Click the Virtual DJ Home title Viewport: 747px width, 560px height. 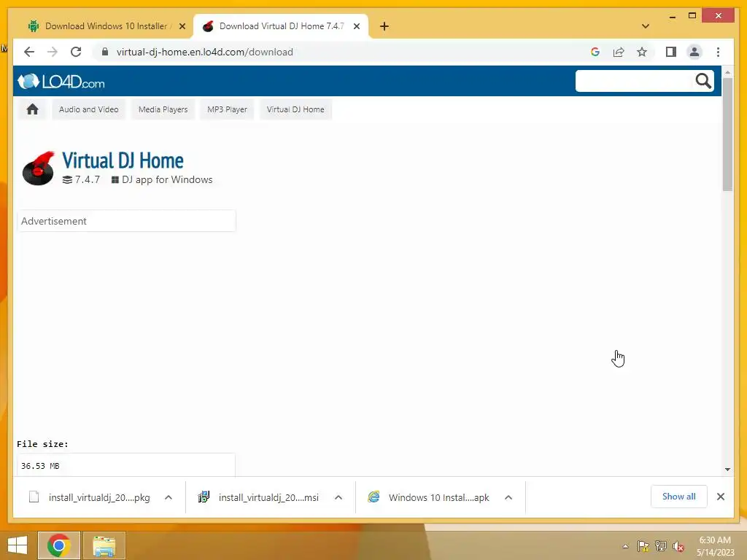coord(123,161)
